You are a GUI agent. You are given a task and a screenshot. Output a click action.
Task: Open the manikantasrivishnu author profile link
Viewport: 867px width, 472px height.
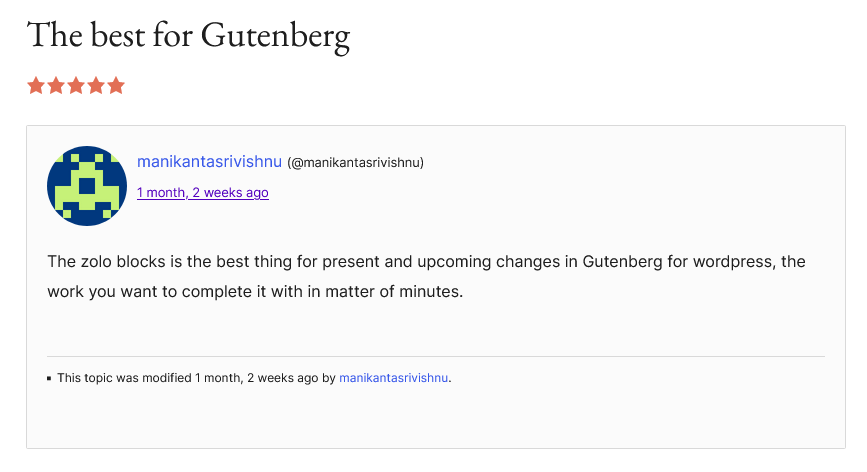click(x=210, y=161)
